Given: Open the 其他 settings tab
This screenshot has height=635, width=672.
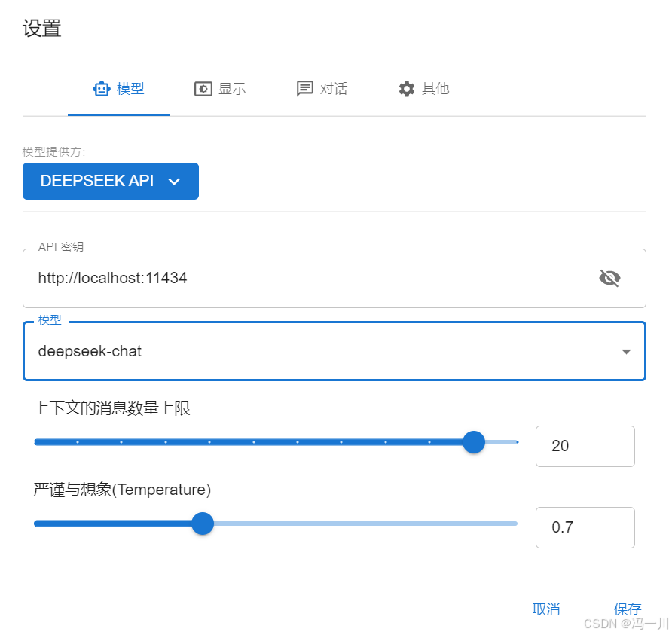Looking at the screenshot, I should (424, 89).
